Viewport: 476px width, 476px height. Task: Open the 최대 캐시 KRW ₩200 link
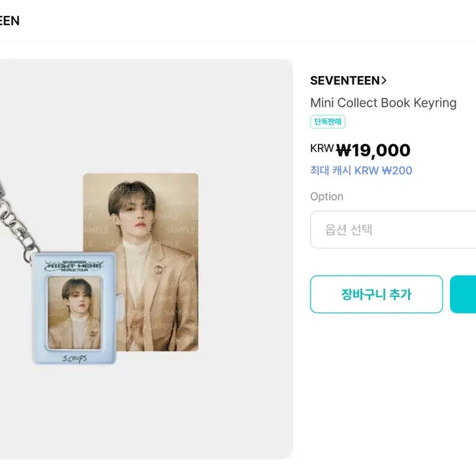(x=361, y=171)
